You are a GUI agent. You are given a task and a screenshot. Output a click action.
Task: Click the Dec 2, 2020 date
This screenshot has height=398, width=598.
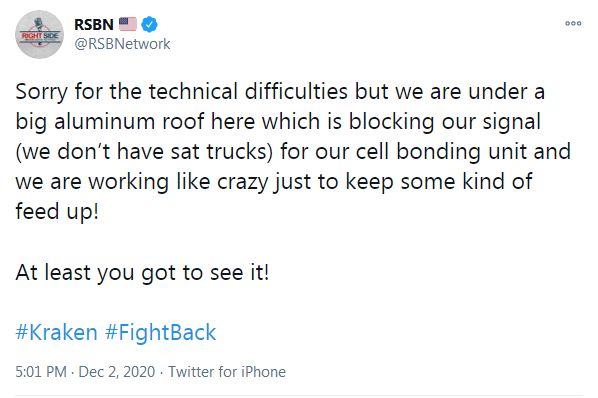117,372
